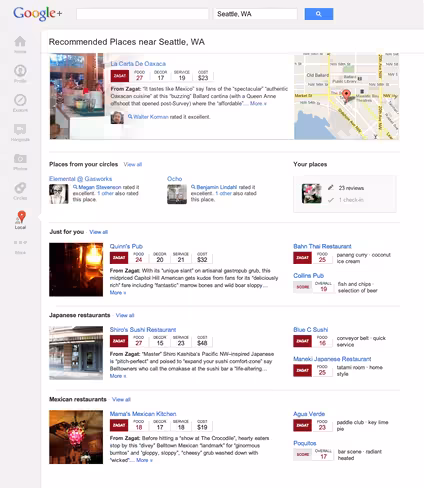Click the Ocho thumbnail image
This screenshot has height=488, width=424.
click(177, 194)
